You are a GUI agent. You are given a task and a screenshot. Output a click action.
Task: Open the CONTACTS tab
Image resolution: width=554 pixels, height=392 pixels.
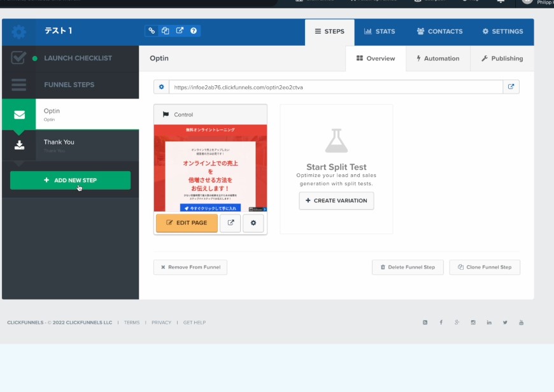tap(439, 32)
